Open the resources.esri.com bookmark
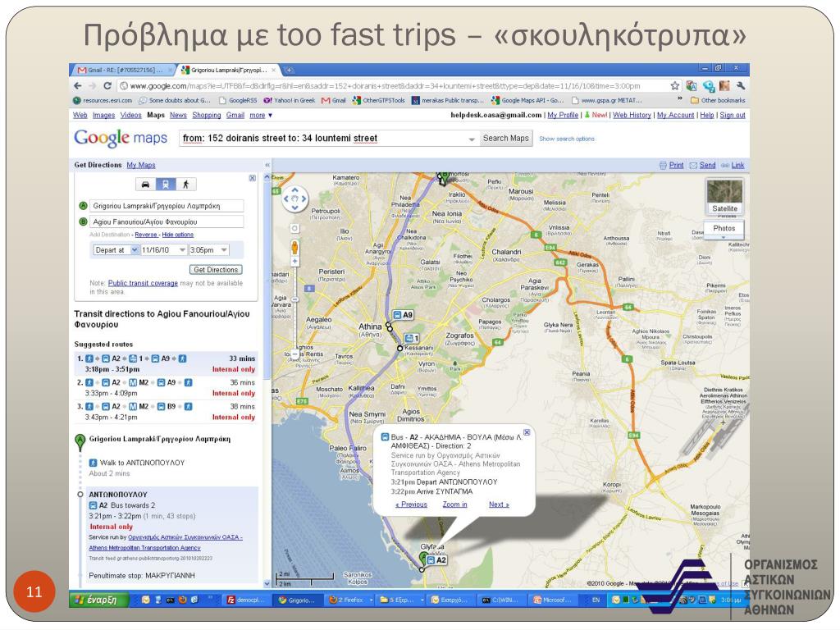Viewport: 840px width, 630px height. 103,100
